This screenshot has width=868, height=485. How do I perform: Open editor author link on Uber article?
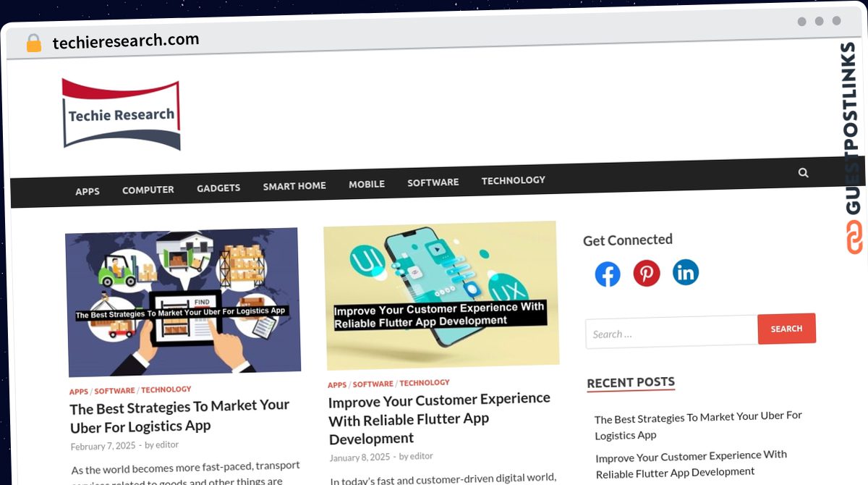(166, 444)
